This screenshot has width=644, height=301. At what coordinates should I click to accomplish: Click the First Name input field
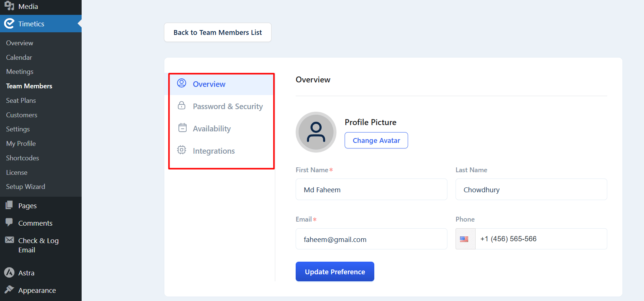click(371, 190)
